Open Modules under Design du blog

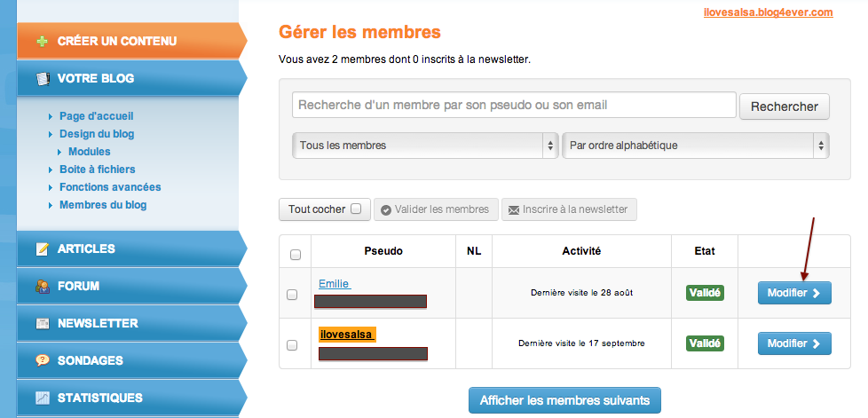(89, 152)
